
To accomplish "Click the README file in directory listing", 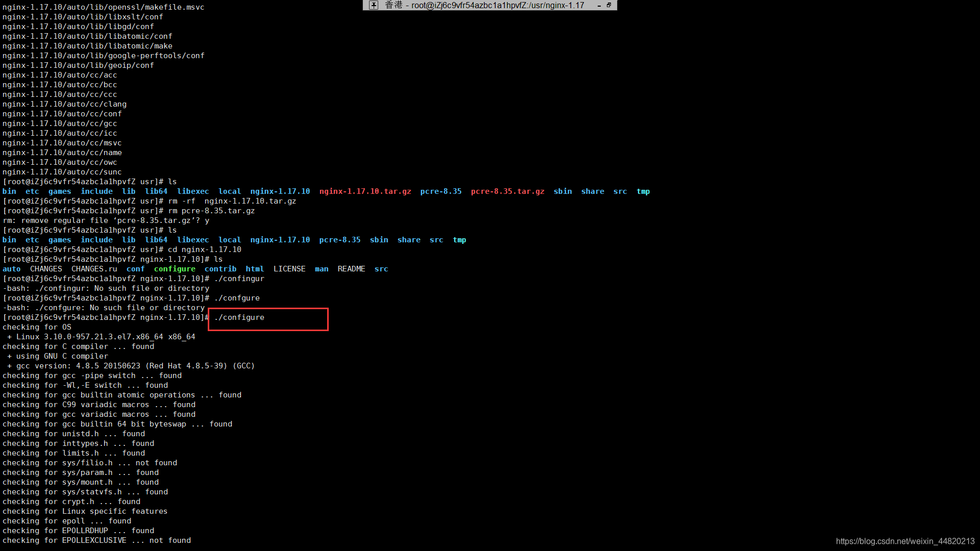I will point(351,269).
